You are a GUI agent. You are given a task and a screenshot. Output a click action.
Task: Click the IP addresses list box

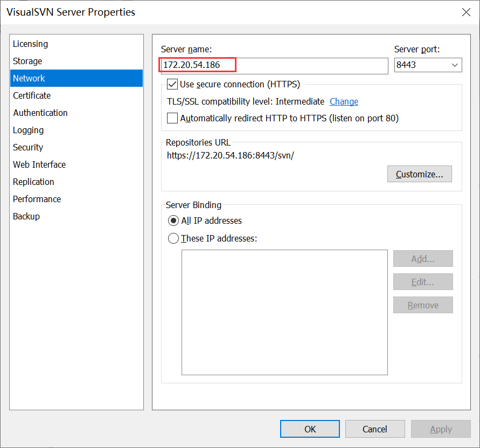284,312
